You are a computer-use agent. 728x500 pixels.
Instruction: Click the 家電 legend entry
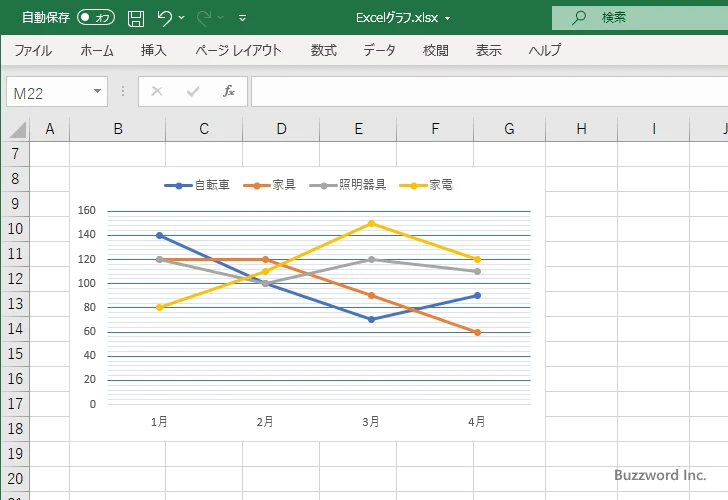click(x=426, y=185)
